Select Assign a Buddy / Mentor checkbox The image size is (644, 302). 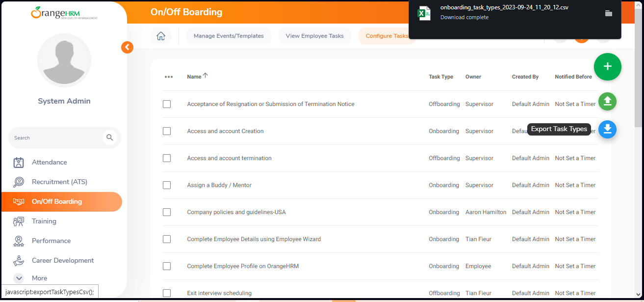click(167, 185)
